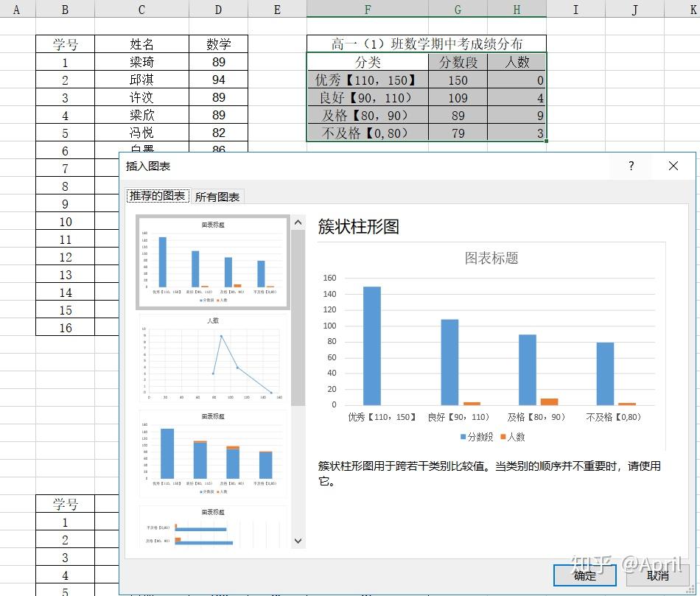Click the scroll-down arrow on chart list
The height and width of the screenshot is (596, 700).
tap(298, 540)
